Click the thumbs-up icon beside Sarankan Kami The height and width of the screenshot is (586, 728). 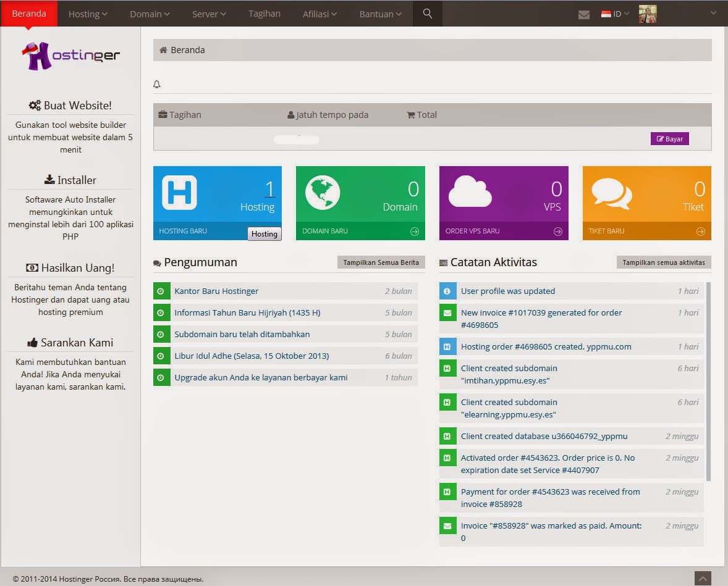click(32, 343)
